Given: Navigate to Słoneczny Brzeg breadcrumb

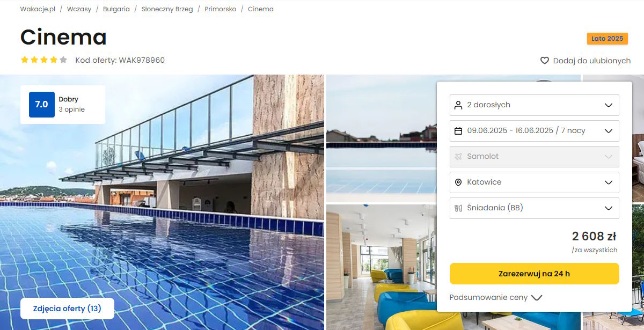Looking at the screenshot, I should (167, 9).
